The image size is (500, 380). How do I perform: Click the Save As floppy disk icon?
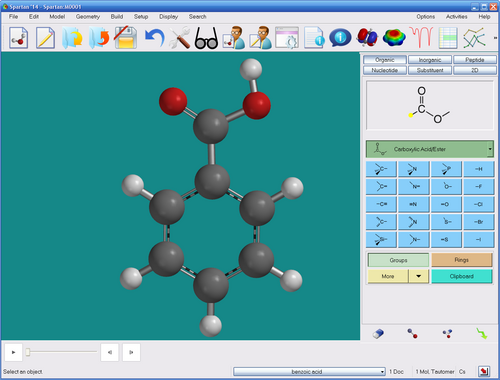(126, 38)
